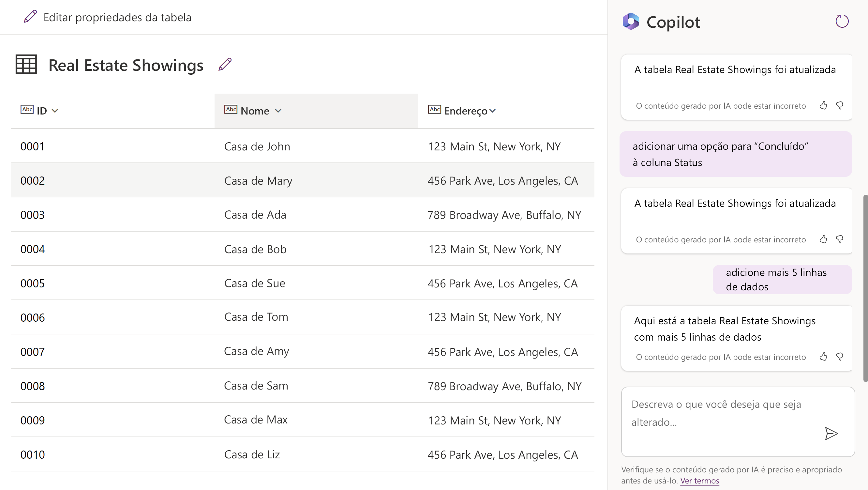The height and width of the screenshot is (490, 868).
Task: Click the 'Aqui está a tabela' response text
Action: (x=725, y=329)
